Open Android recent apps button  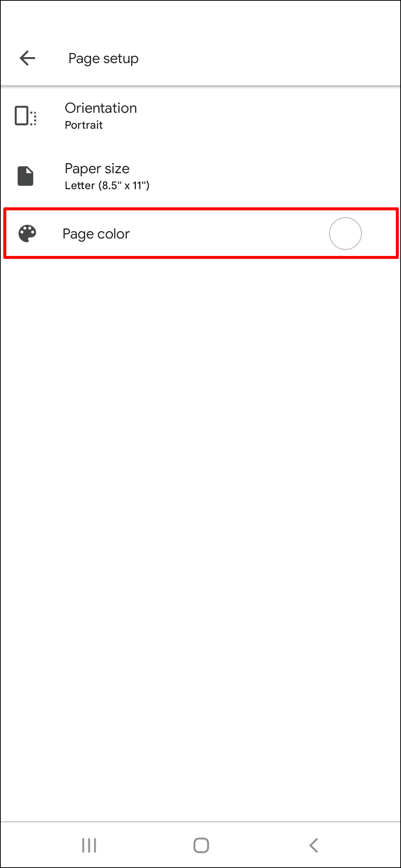[x=89, y=845]
